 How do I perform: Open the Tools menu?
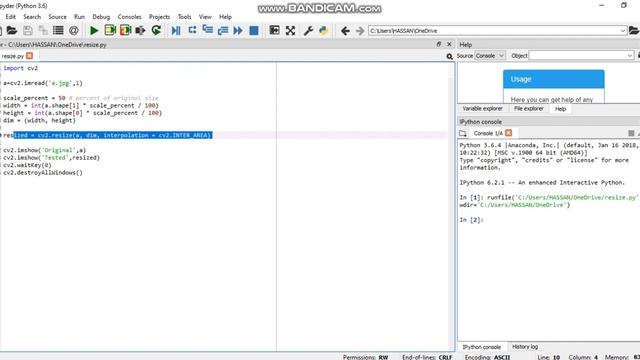184,17
